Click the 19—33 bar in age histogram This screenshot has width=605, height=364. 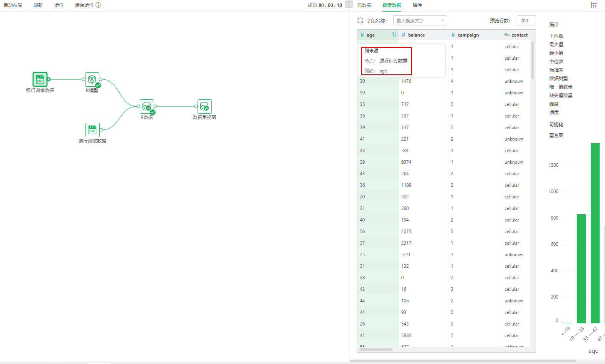coord(581,268)
